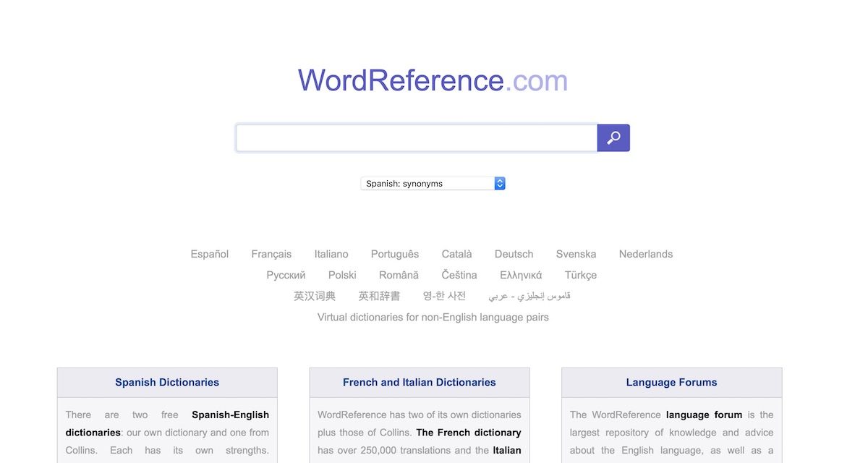Open the Português language version
This screenshot has height=463, width=868.
(x=395, y=254)
